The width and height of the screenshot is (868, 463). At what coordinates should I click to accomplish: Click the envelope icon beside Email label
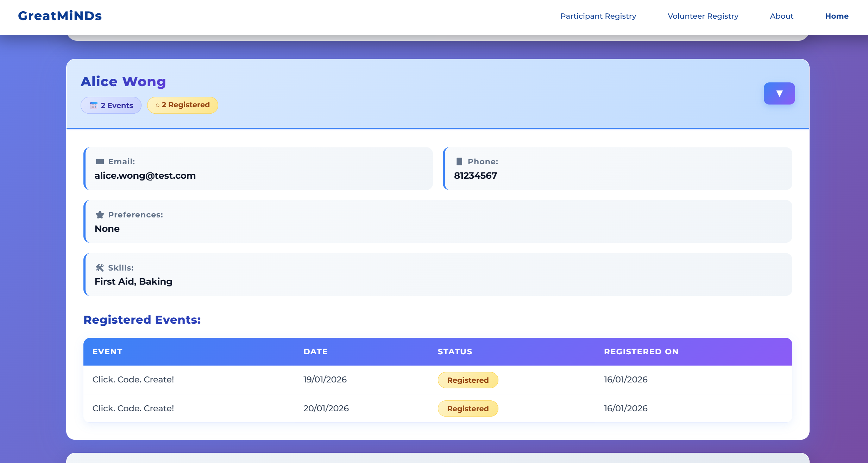[x=100, y=161]
